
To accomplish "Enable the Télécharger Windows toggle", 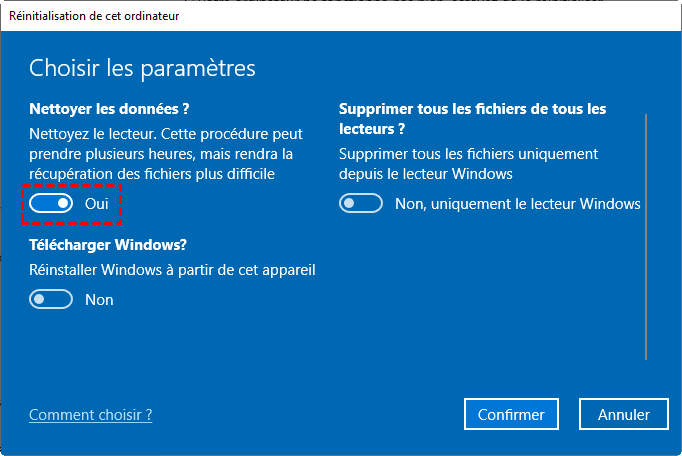I will tap(51, 299).
